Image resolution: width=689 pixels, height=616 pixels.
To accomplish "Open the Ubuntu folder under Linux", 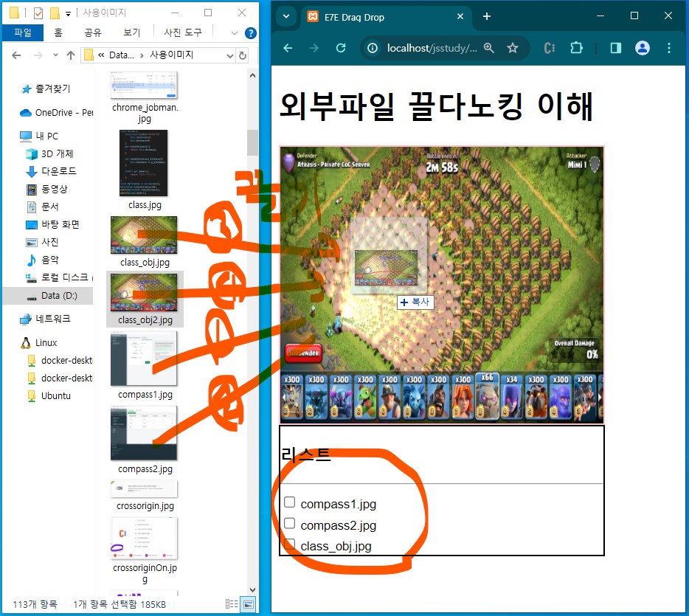I will coord(49,396).
